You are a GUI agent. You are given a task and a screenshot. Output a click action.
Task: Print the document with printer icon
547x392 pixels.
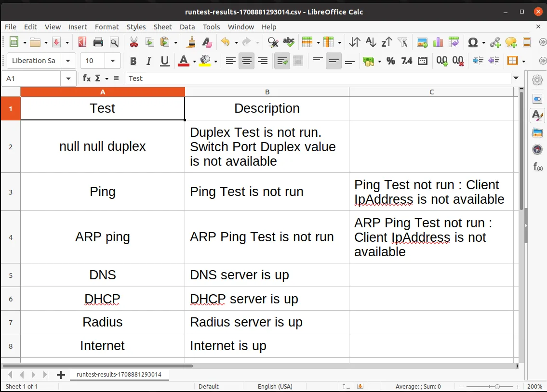[98, 42]
